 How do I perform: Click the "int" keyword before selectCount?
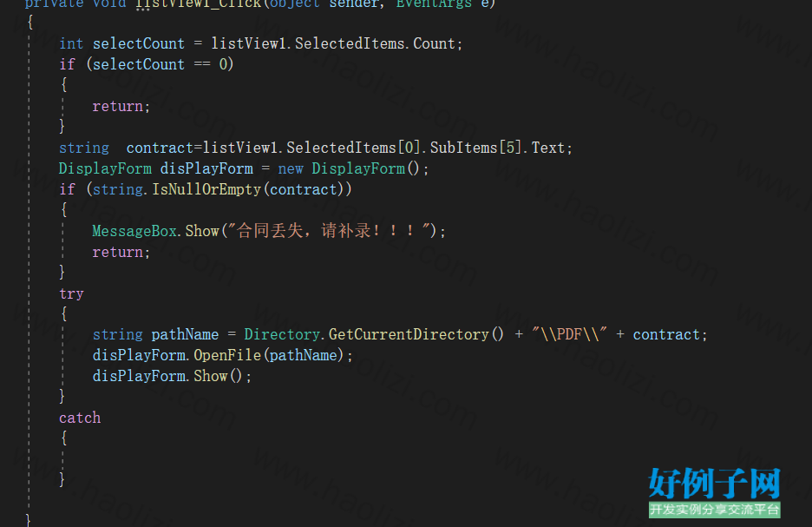point(71,43)
